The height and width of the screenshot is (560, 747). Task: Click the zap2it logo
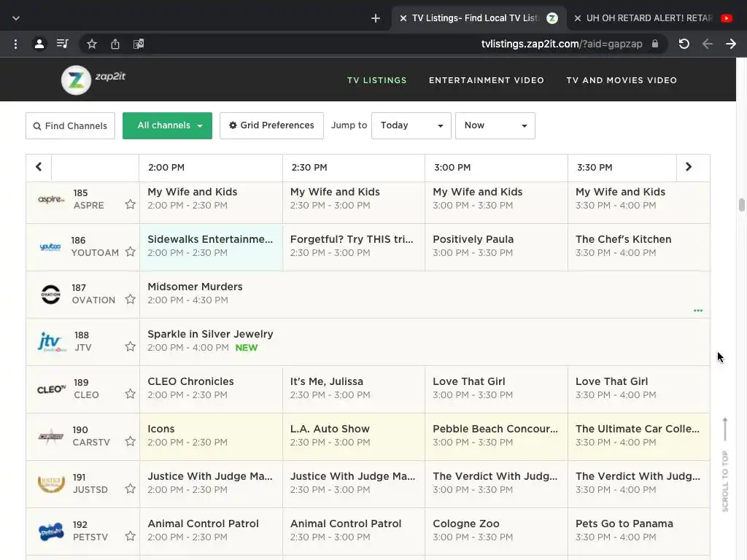coord(93,79)
